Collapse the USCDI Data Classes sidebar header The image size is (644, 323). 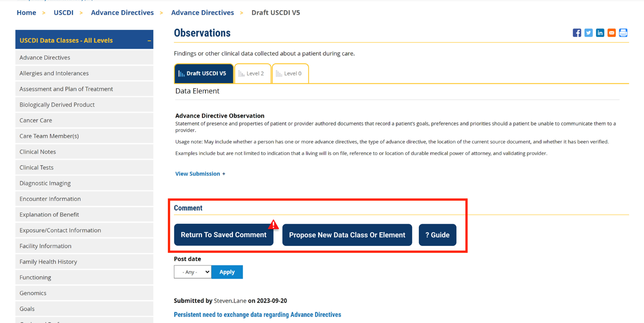tap(149, 41)
